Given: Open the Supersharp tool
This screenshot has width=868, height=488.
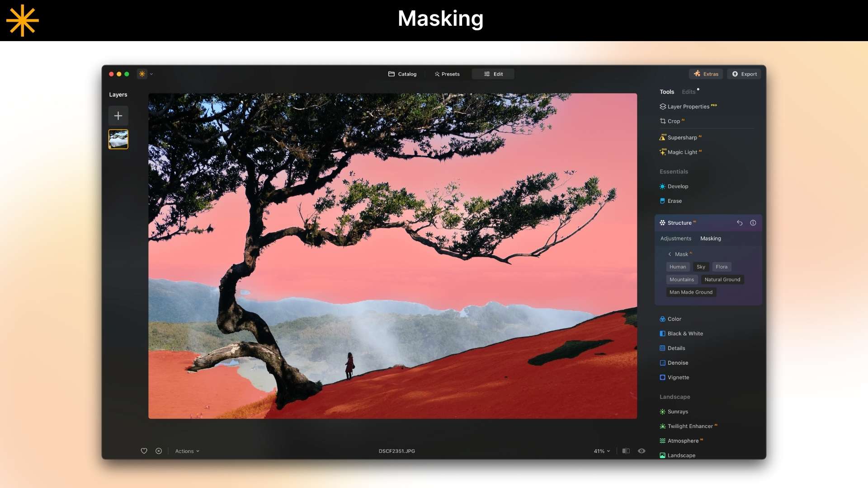Looking at the screenshot, I should point(682,137).
